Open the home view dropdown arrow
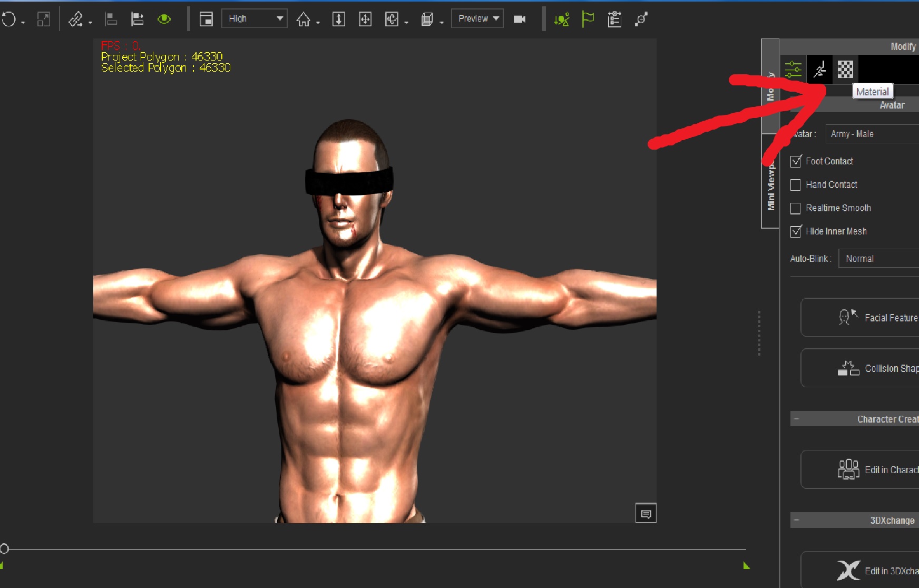 [x=318, y=23]
